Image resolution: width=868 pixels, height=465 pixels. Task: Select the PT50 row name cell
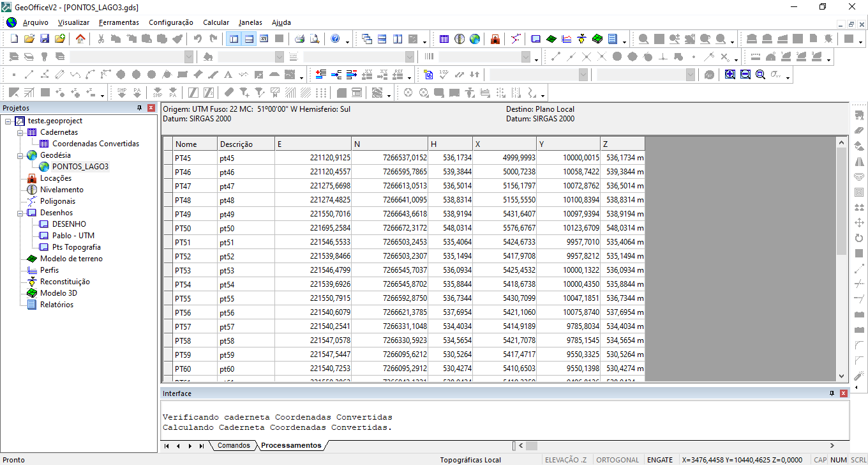[x=194, y=229]
